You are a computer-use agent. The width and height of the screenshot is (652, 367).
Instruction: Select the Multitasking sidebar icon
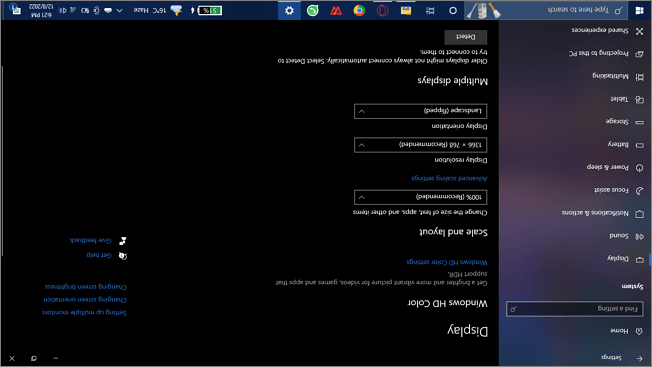coord(640,77)
